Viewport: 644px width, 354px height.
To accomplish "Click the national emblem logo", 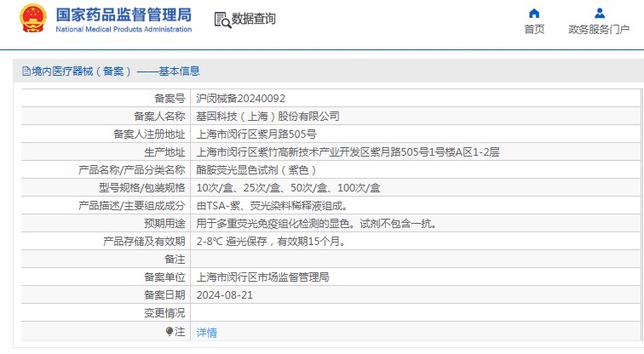I will (33, 18).
